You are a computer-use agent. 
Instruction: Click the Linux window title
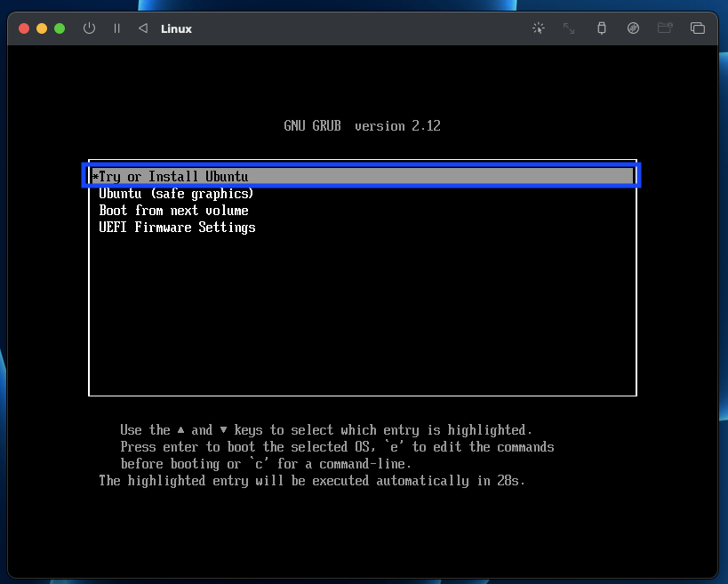176,28
